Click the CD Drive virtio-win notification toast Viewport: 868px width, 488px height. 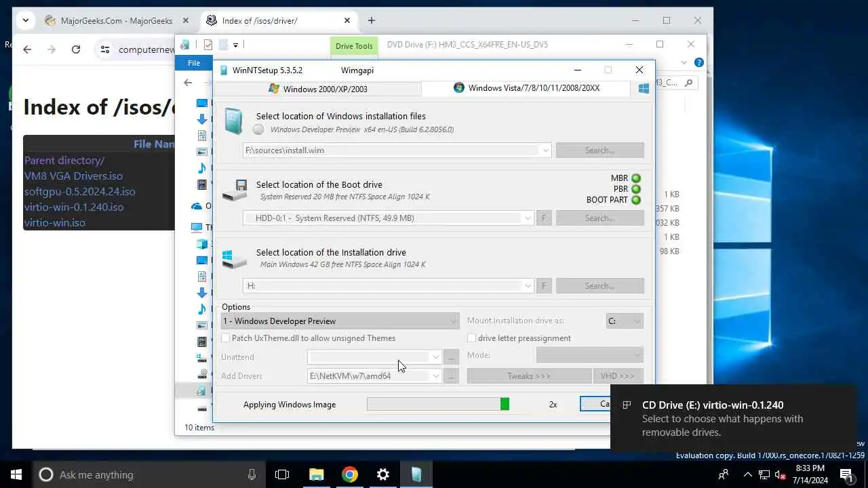(732, 418)
